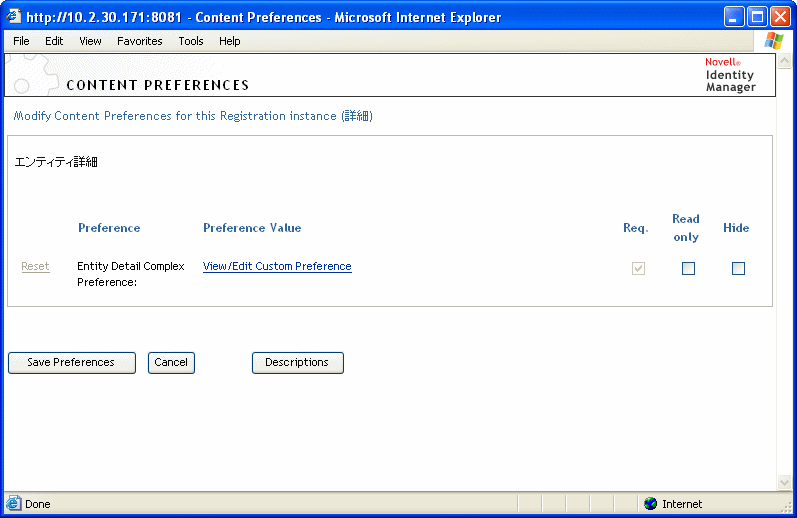Screen dimensions: 797x518
Task: Click the Preference column header
Action: (109, 228)
